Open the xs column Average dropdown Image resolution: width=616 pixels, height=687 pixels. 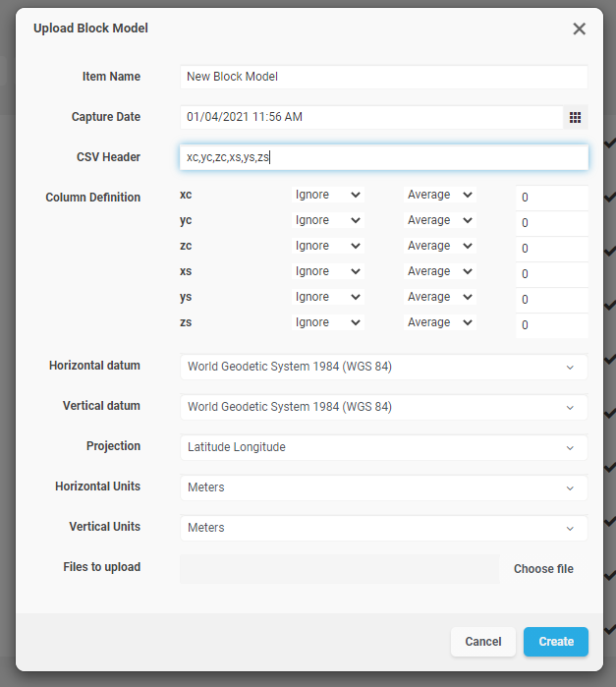[x=440, y=271]
